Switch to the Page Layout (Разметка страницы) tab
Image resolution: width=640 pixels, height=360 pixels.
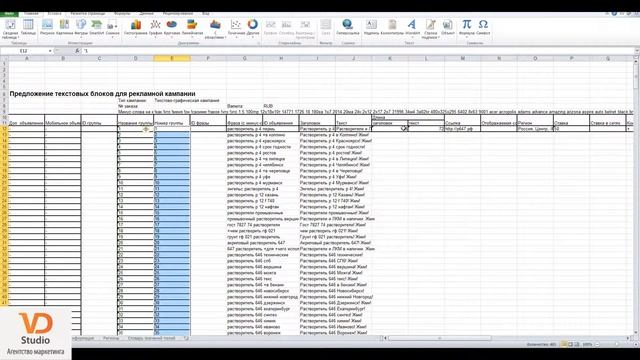(87, 13)
